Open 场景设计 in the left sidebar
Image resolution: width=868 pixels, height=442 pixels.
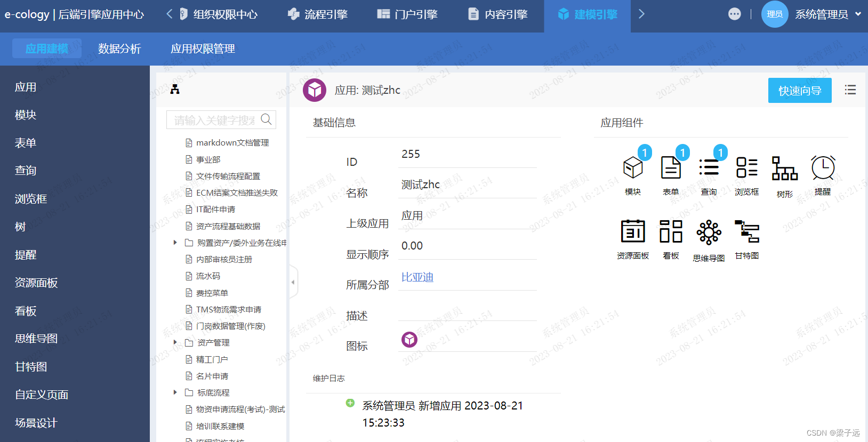point(36,423)
